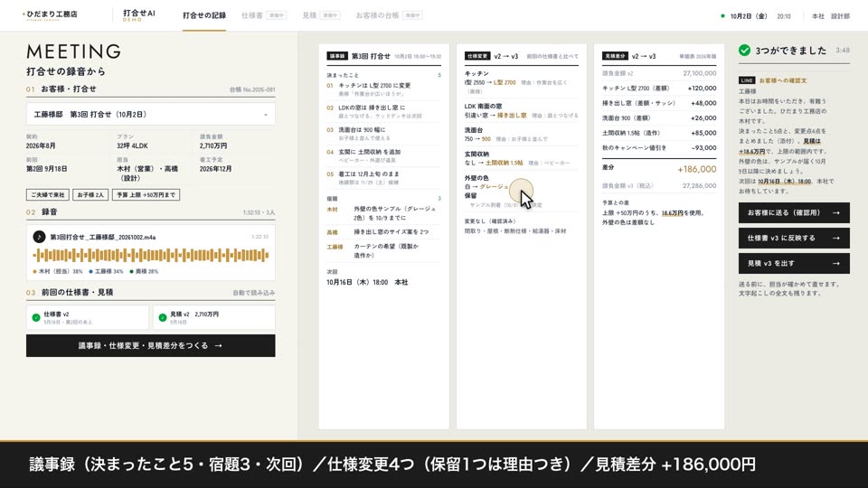Image resolution: width=868 pixels, height=488 pixels.
Task: Click decision 01 キッチンは L型 2700 に変更
Action: (383, 89)
